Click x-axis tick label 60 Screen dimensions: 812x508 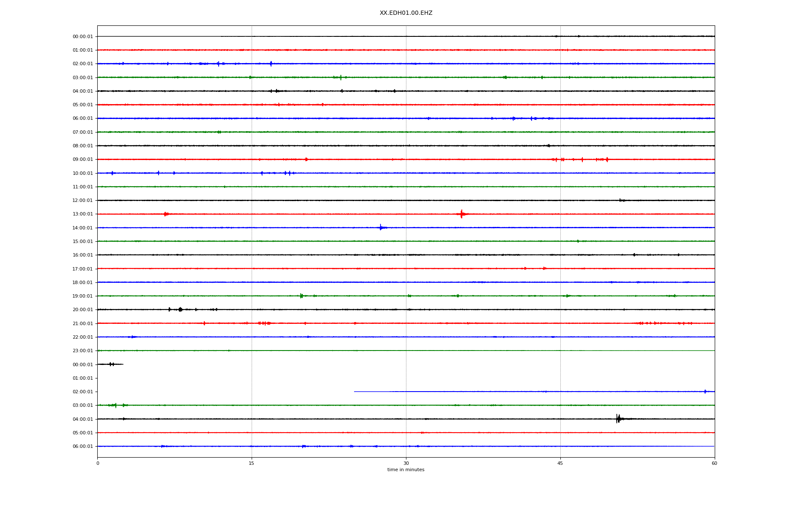[x=714, y=464]
